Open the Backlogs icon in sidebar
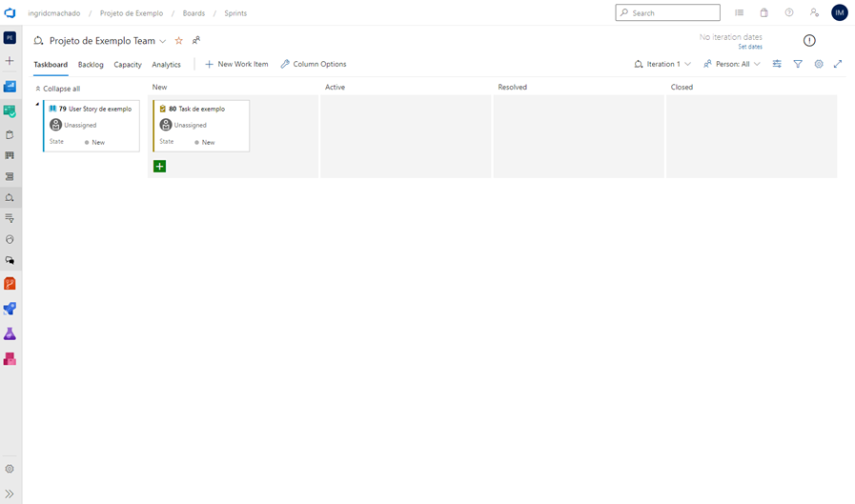 10,176
